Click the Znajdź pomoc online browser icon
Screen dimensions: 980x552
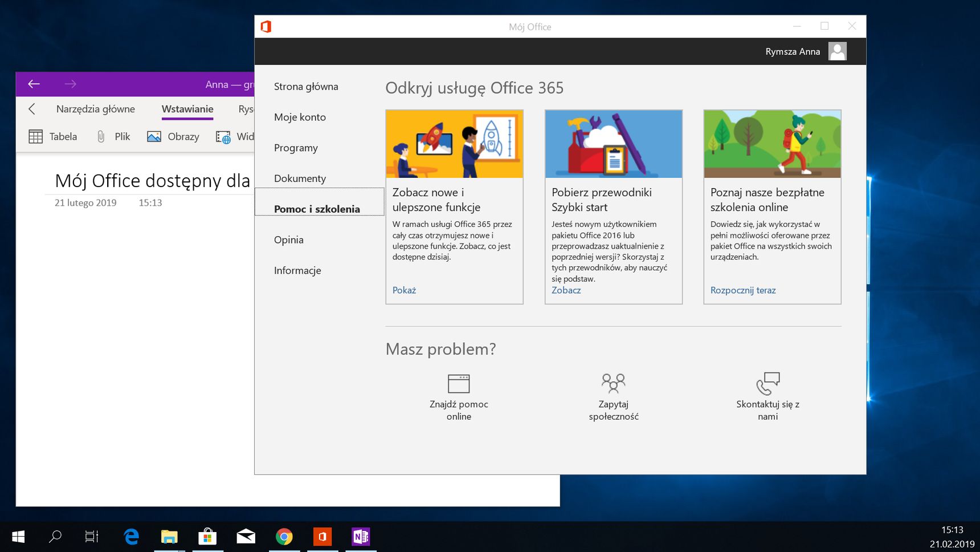coord(459,384)
